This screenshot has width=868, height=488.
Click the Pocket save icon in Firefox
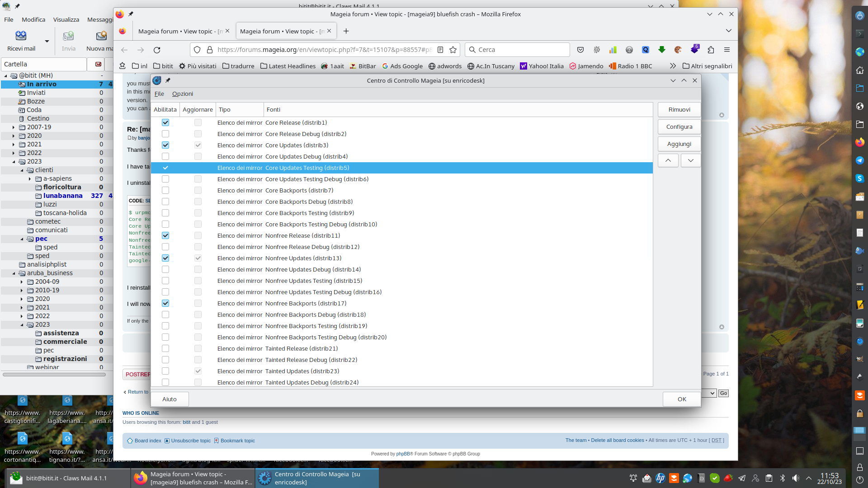coord(580,50)
